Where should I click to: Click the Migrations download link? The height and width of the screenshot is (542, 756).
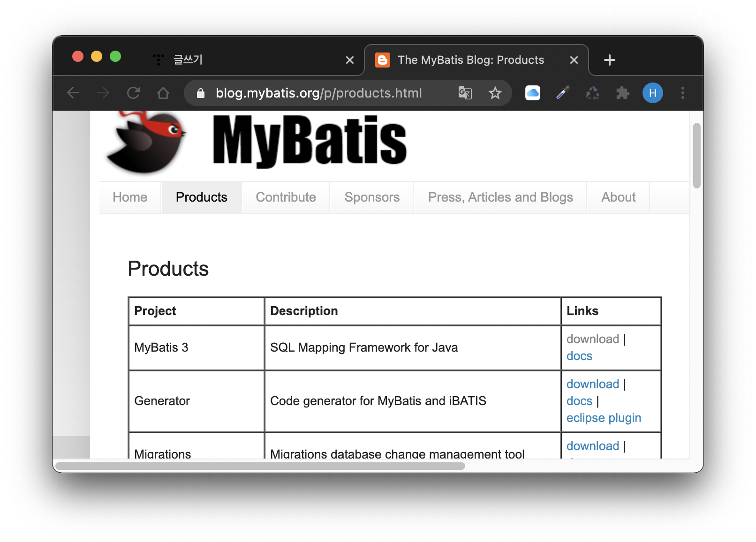[593, 446]
